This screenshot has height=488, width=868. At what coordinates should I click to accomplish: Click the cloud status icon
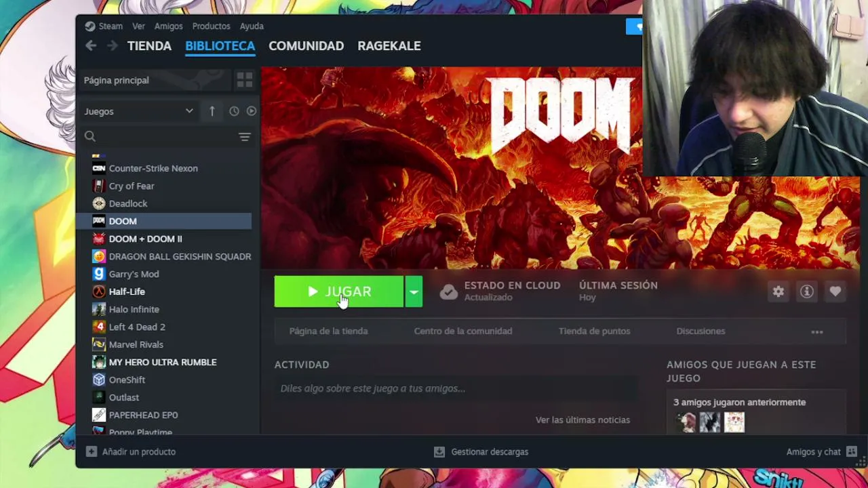point(448,292)
